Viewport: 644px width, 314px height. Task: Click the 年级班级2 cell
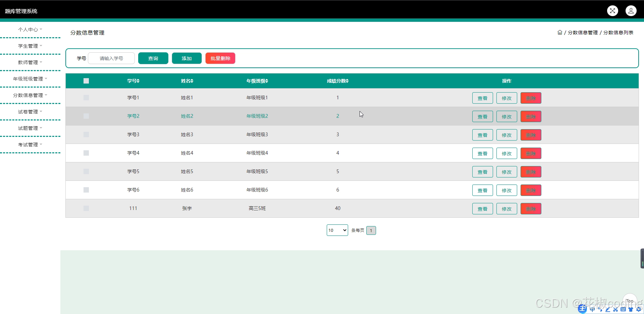257,116
